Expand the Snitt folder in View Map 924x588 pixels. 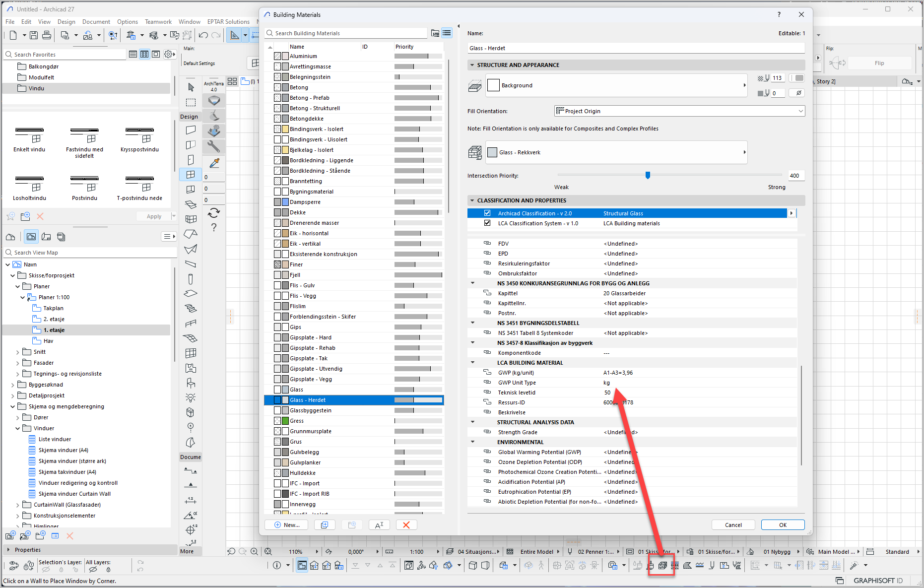click(x=18, y=352)
